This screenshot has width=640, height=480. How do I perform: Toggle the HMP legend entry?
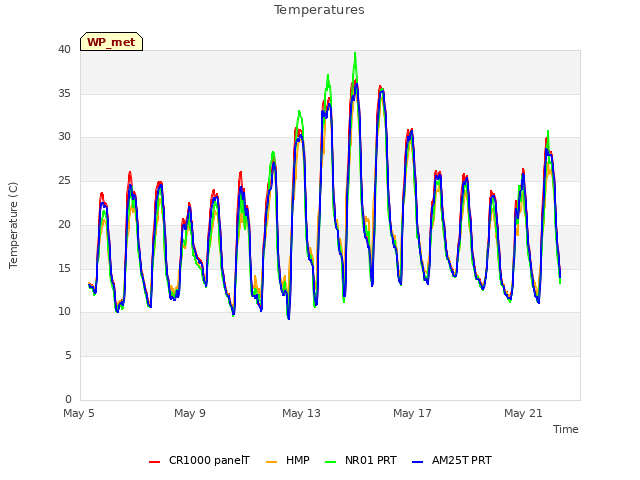[288, 460]
